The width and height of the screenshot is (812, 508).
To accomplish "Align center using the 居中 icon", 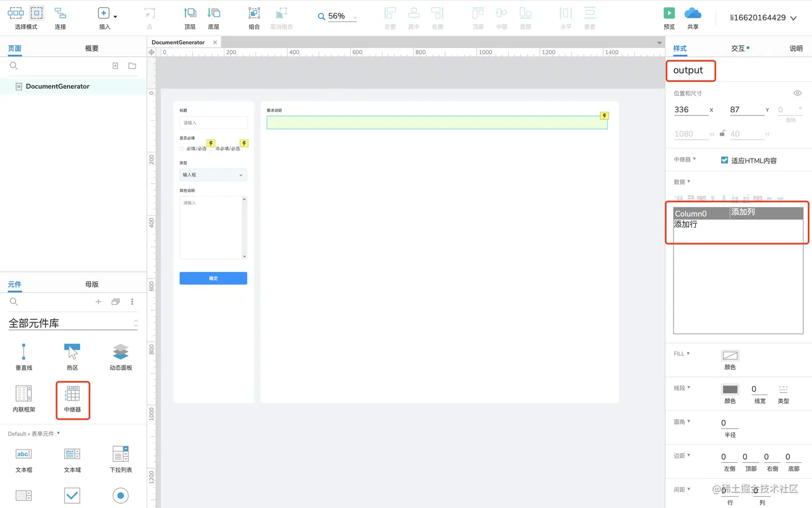I will click(414, 13).
